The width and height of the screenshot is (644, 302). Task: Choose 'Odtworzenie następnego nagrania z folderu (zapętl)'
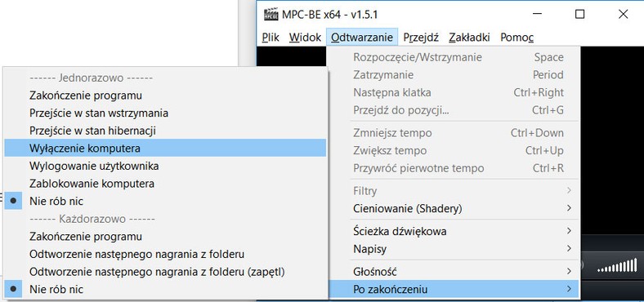tap(165, 272)
